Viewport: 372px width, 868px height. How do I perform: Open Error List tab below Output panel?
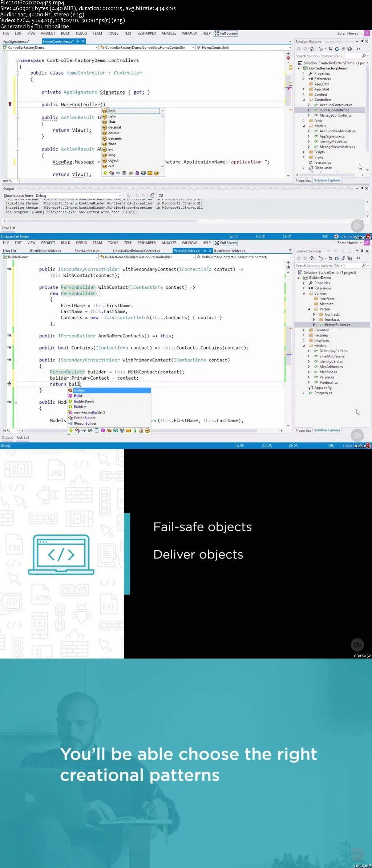click(8, 228)
